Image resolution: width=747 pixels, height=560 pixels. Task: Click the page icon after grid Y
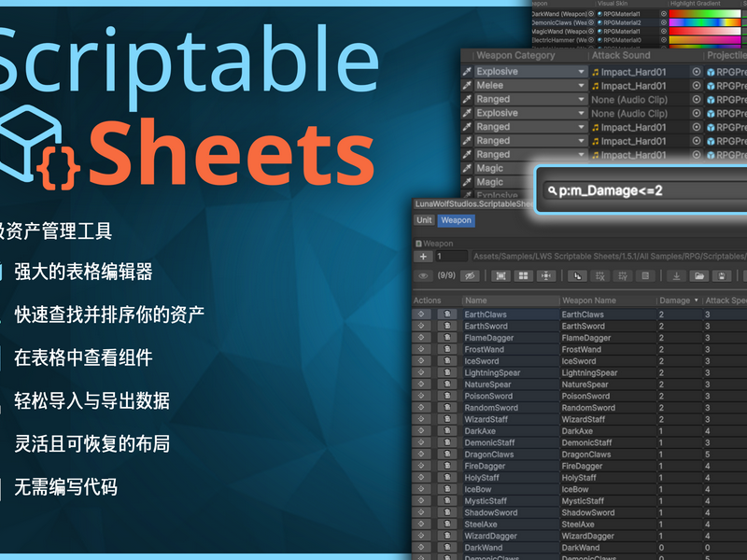(645, 275)
